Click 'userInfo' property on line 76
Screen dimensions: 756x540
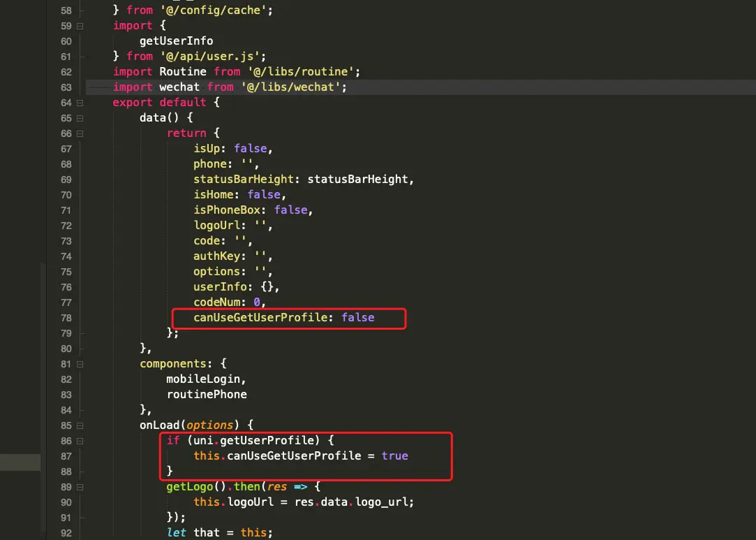(x=220, y=287)
